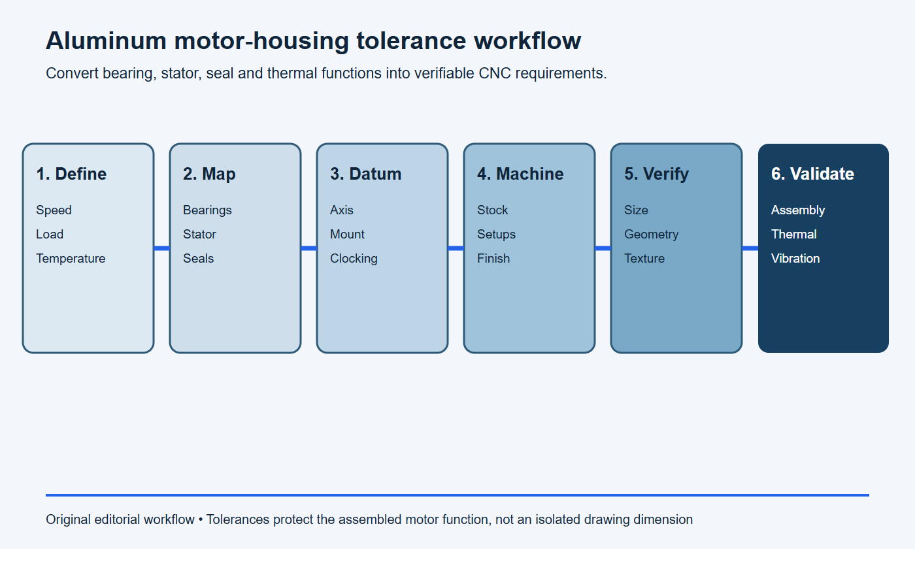Click the '5. Verify' step heading
The width and height of the screenshot is (915, 588).
tap(656, 174)
